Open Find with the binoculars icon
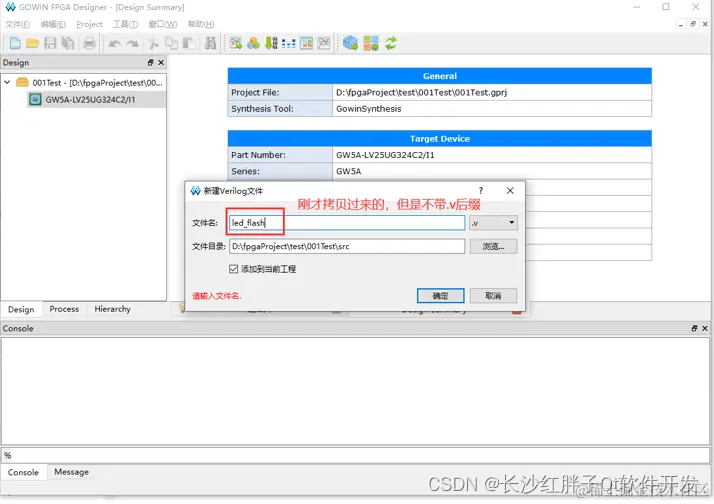The height and width of the screenshot is (504, 714). tap(210, 43)
